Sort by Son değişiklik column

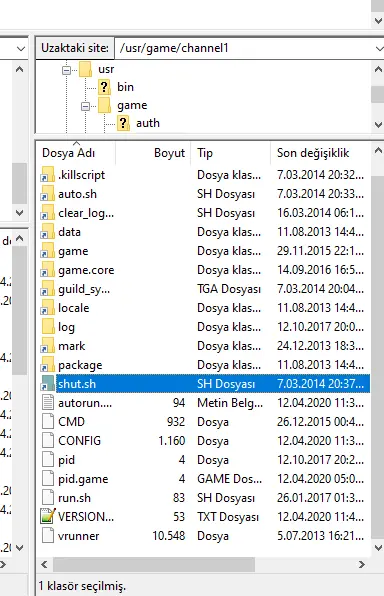[319, 153]
